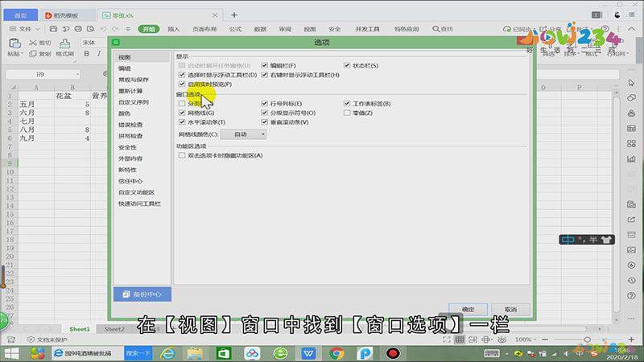Screen dimensions: 644x362
Task: Switch to the Sheet2 worksheet tab
Action: tap(114, 329)
